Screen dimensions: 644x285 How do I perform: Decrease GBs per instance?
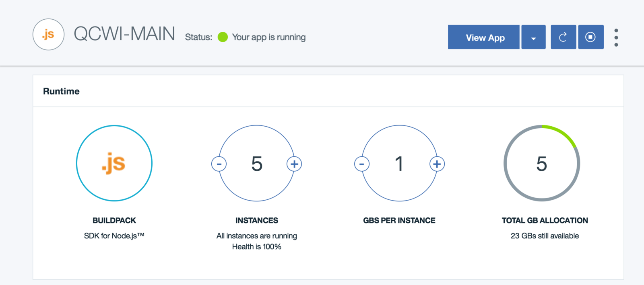(362, 164)
